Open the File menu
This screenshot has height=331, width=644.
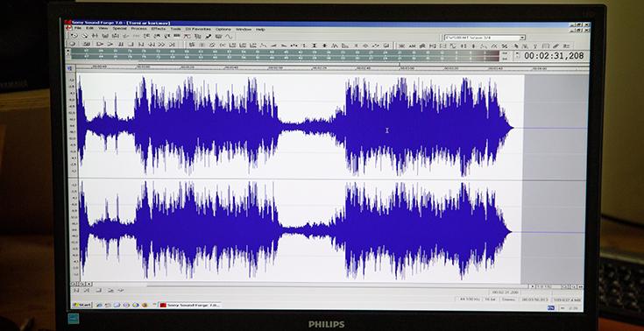78,29
